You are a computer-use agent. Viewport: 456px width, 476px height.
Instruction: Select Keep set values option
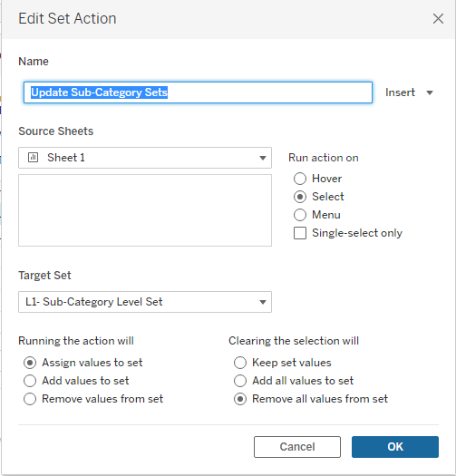click(240, 363)
